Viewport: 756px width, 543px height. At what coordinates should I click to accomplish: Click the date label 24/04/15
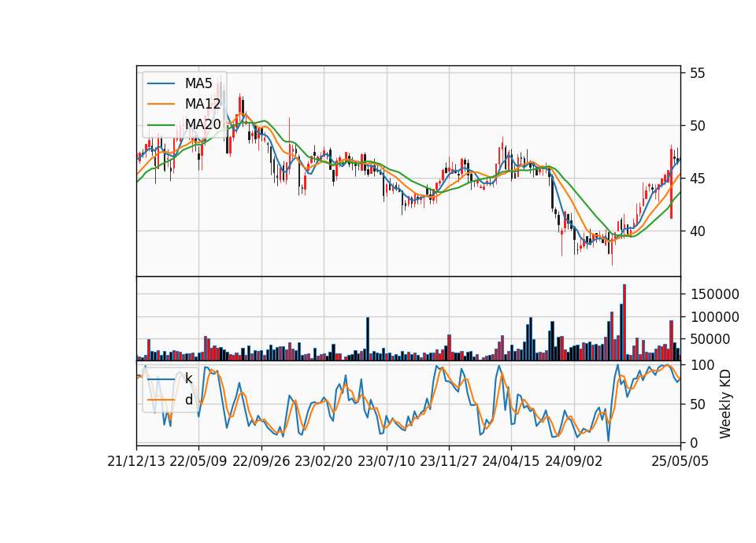coord(511,461)
